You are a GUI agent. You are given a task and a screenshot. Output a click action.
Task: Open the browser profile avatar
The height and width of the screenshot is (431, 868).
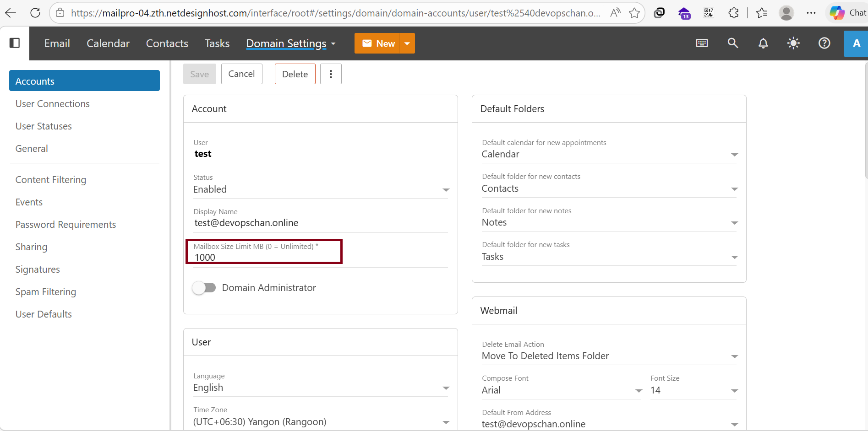pyautogui.click(x=786, y=13)
